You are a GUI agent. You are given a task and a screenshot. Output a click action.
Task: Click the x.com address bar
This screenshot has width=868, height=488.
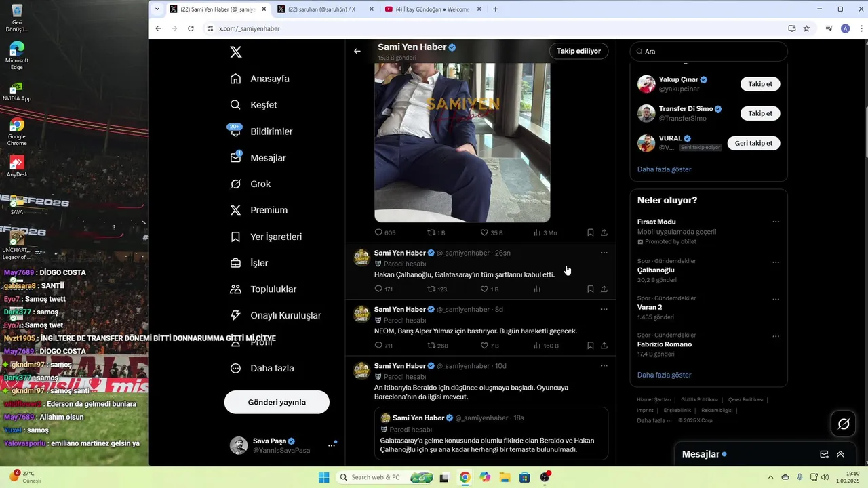[x=495, y=28]
